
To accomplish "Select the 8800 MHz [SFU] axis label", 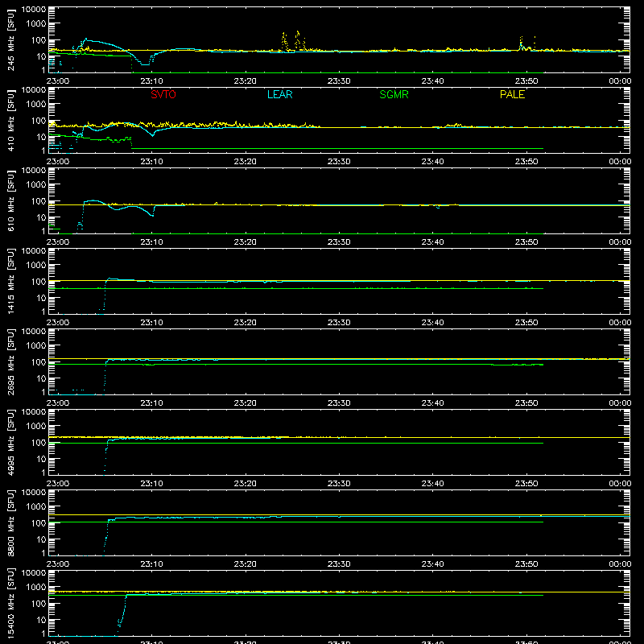I will [x=11, y=522].
